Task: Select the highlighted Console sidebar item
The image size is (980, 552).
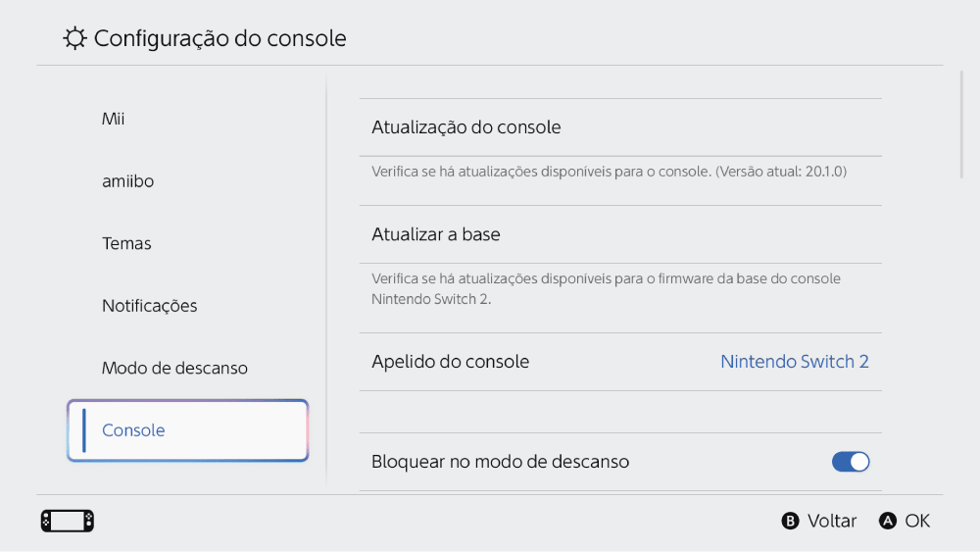Action: pos(187,430)
